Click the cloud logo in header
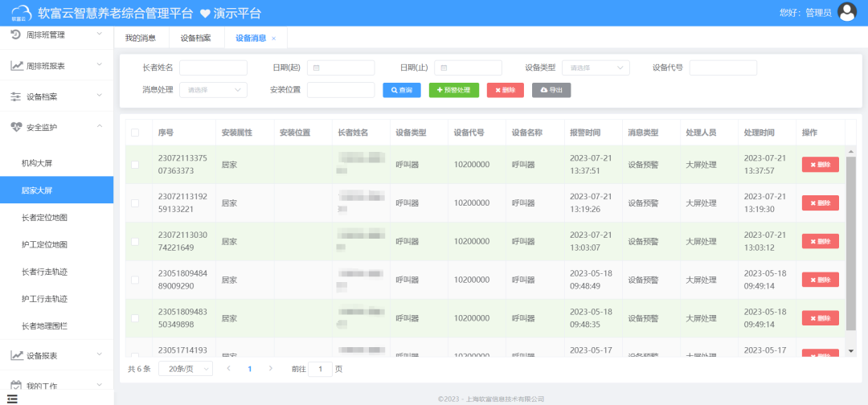Viewport: 868px width, 405px height. (x=22, y=12)
